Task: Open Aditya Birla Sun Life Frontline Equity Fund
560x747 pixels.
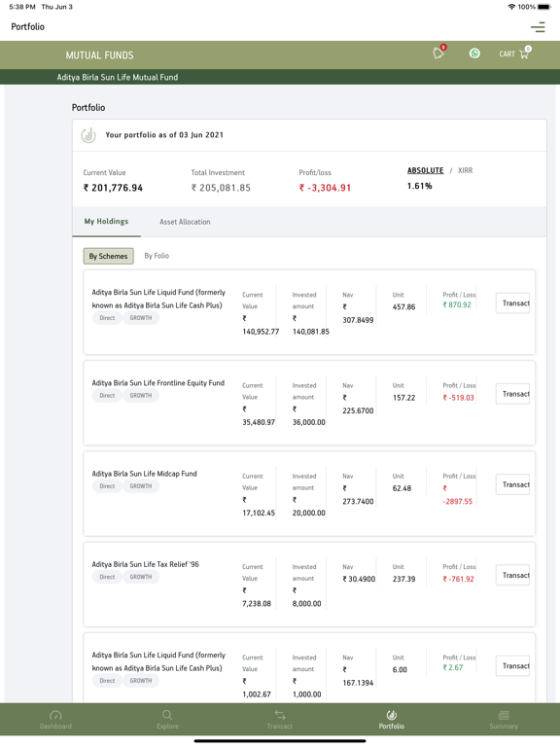Action: [158, 383]
